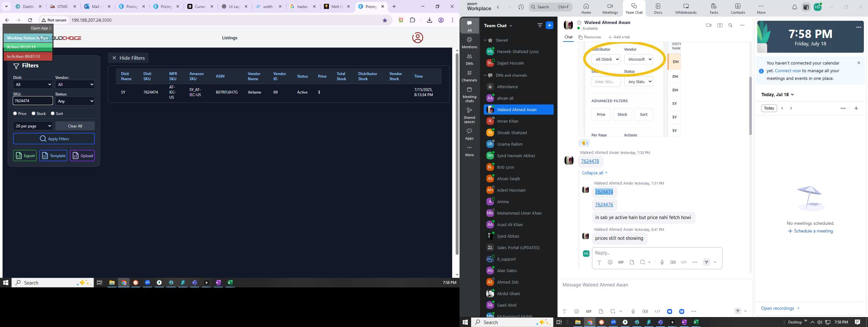Image resolution: width=868 pixels, height=327 pixels.
Task: Click the Zoom notifications bell icon
Action: pos(794,7)
